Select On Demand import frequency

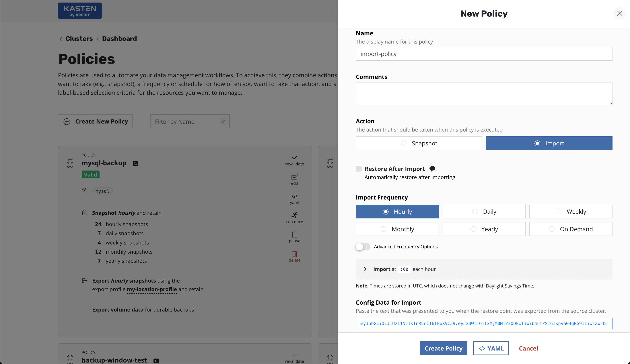tap(571, 229)
